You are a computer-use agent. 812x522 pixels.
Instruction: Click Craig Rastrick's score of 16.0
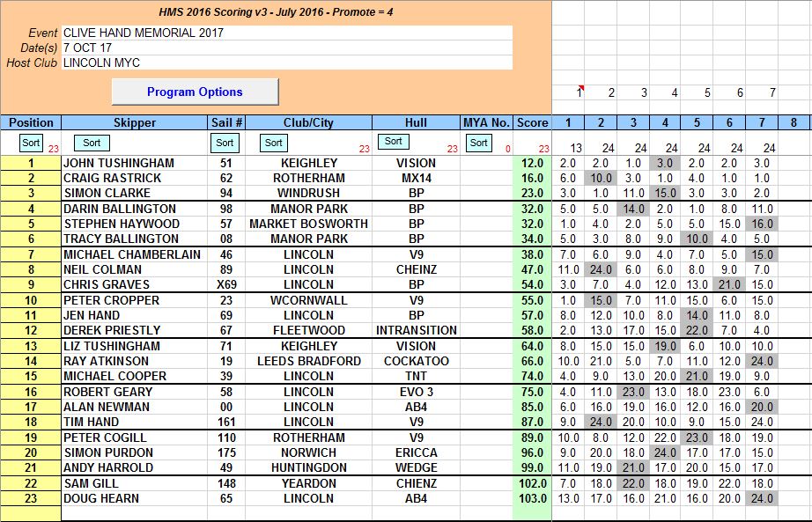tap(532, 178)
